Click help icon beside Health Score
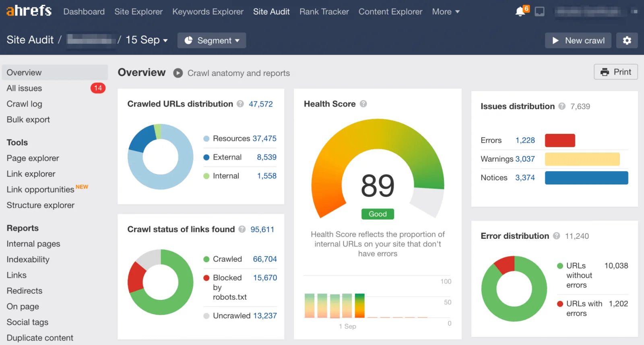The width and height of the screenshot is (644, 345). coord(363,104)
